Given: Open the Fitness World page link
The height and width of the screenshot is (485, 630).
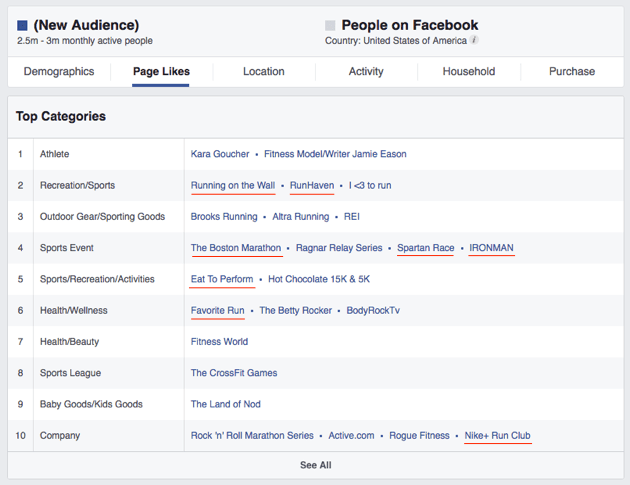Looking at the screenshot, I should (219, 342).
